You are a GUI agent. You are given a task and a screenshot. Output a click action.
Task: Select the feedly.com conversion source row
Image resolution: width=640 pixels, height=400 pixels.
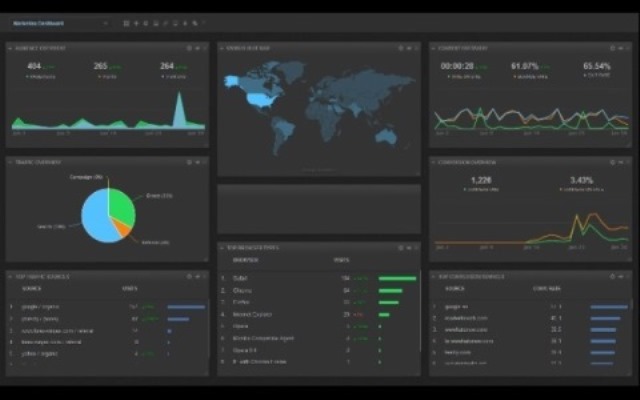(531, 352)
